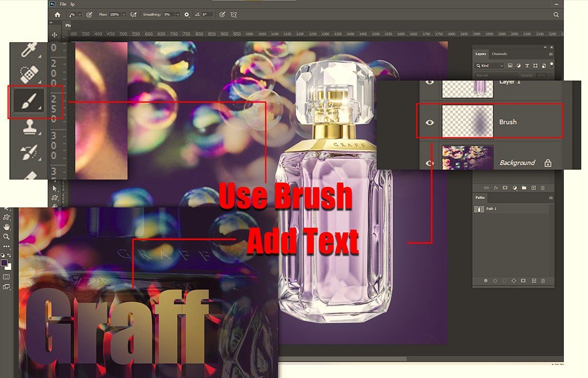Collapse the Layers panel with double arrows

(545, 47)
